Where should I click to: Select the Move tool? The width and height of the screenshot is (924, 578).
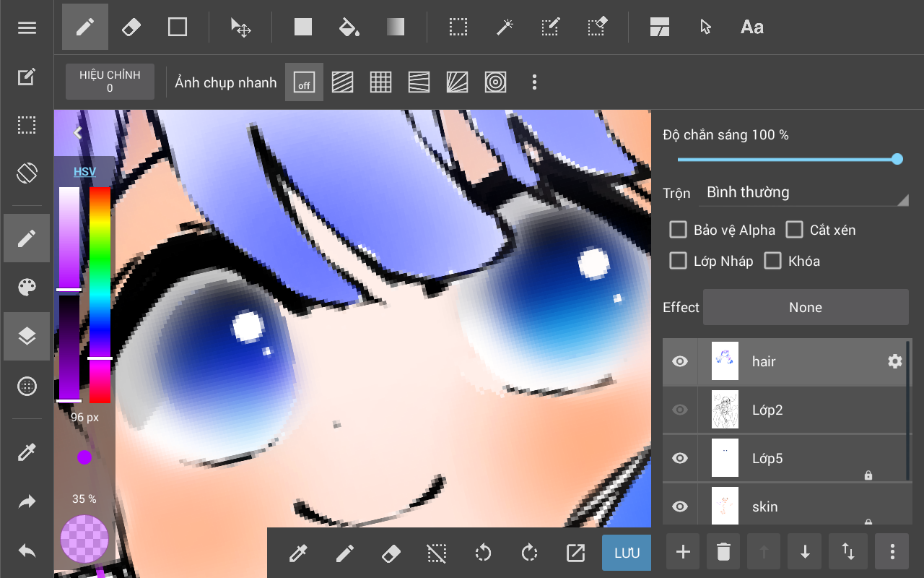[240, 27]
